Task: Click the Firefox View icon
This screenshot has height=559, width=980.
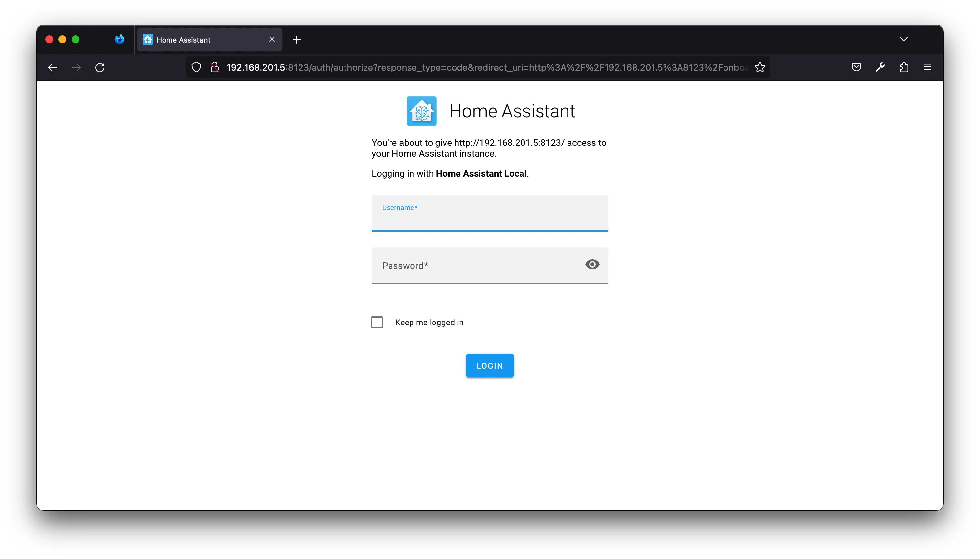Action: 120,39
